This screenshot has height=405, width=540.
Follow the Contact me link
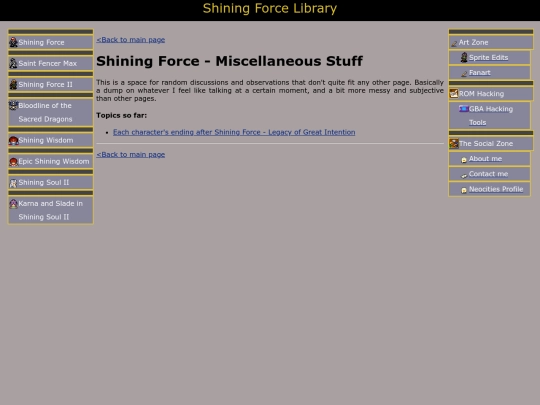pos(488,174)
